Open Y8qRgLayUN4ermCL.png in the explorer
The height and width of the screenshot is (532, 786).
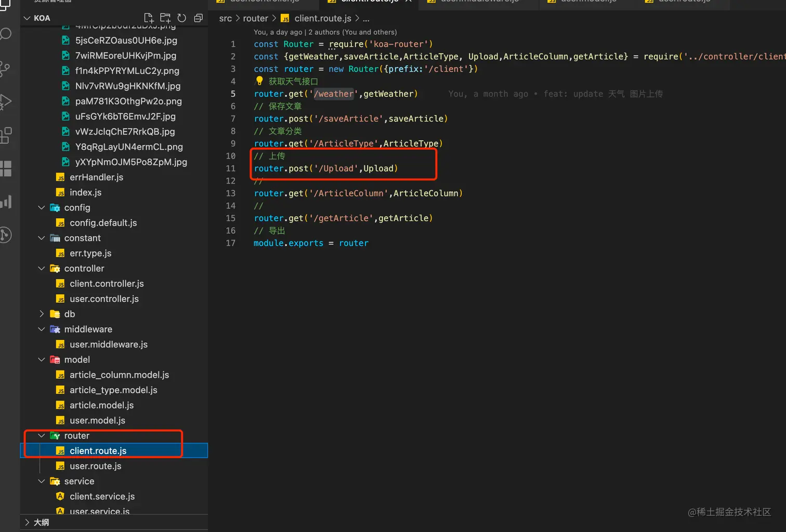tap(129, 147)
